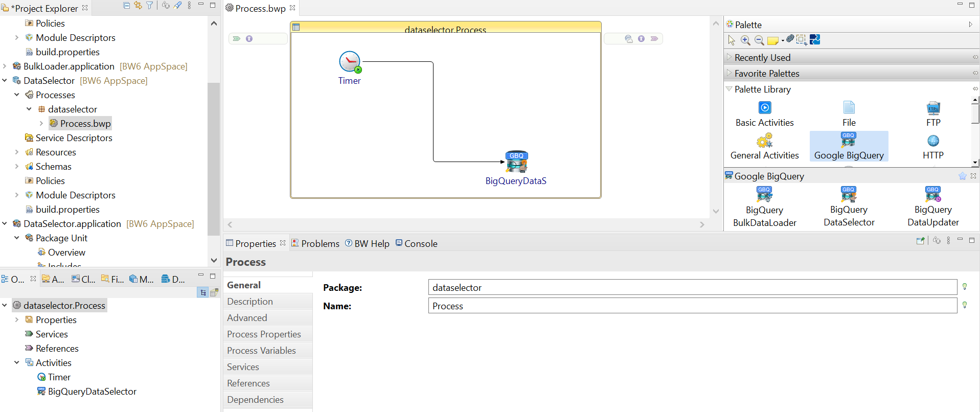980x412 pixels.
Task: Open the FTP palette drawer
Action: click(933, 115)
